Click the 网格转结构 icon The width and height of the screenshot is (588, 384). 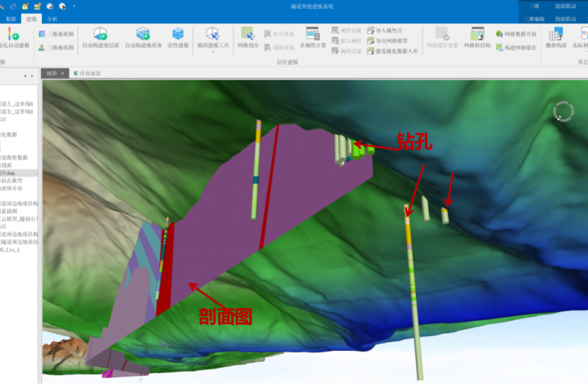pos(477,37)
